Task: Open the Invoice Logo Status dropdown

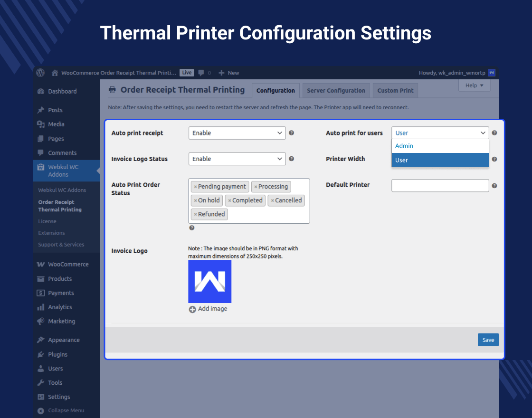Action: coord(237,159)
